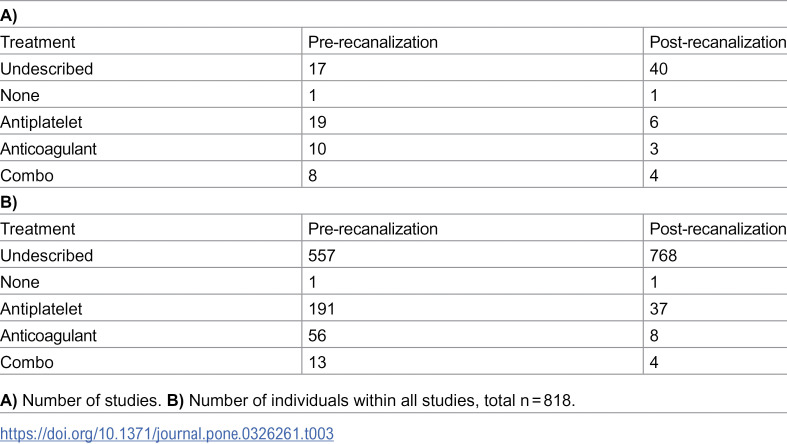The height and width of the screenshot is (444, 787).
Task: Click the Combo cell value 13
Action: tap(317, 362)
